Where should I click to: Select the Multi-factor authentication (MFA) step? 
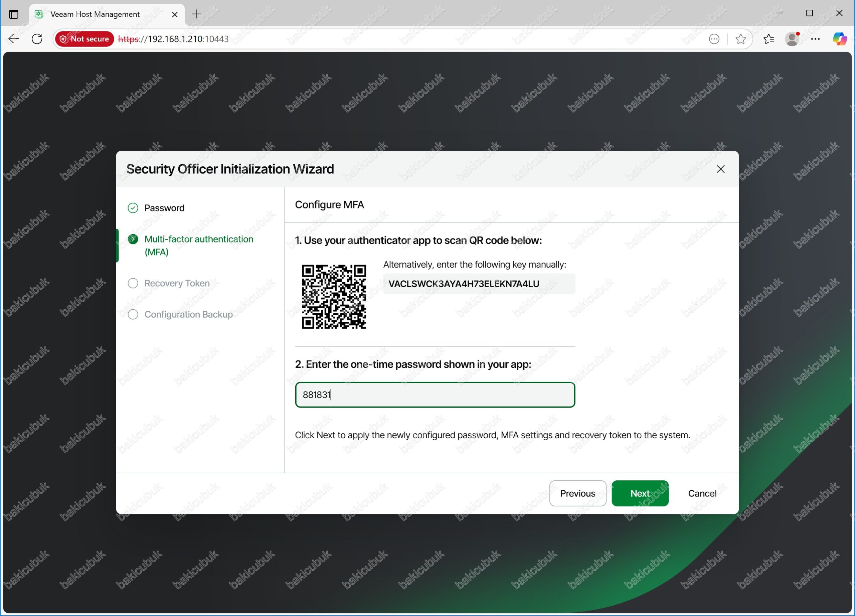tap(199, 246)
